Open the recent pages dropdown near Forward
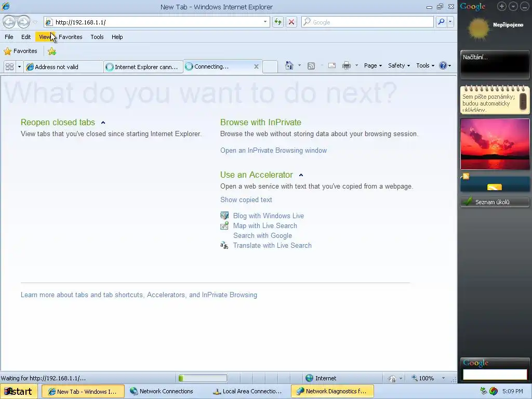 click(35, 22)
